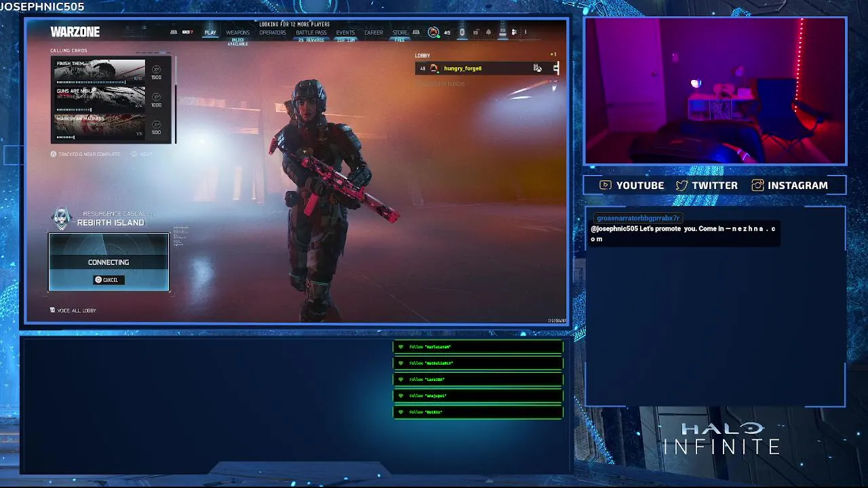Click chat username grosenarratorbbgprrabx7r
Image resolution: width=868 pixels, height=488 pixels.
pos(637,218)
